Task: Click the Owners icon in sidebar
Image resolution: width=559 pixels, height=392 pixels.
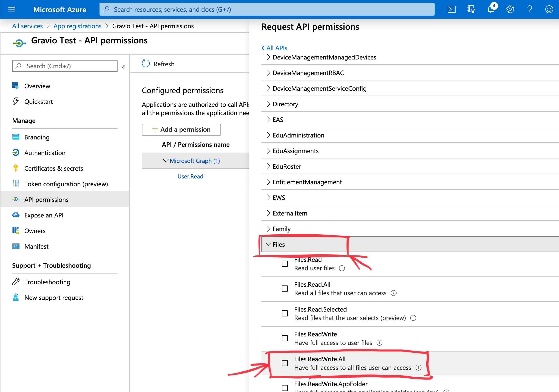Action: point(16,230)
